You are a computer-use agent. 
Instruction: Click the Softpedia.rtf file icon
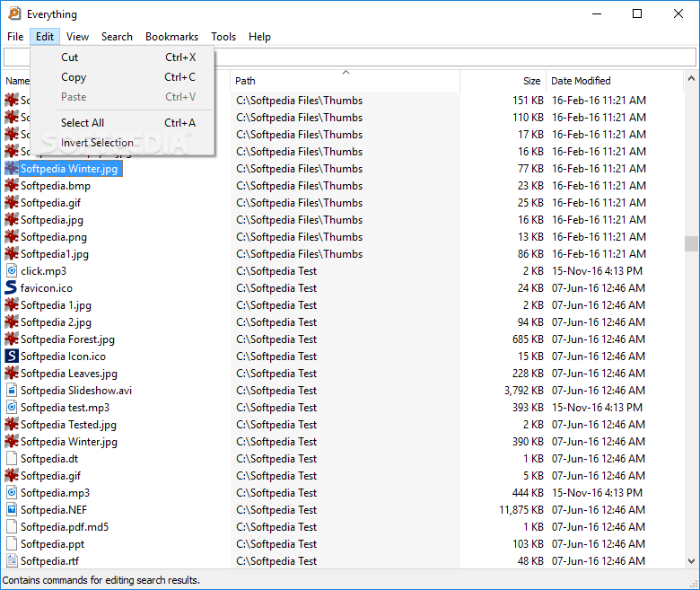point(12,561)
